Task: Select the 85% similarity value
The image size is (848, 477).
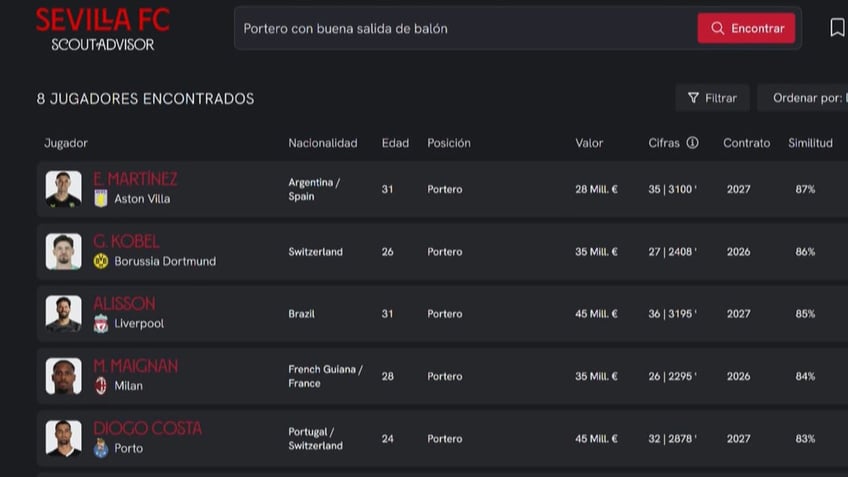Action: coord(805,314)
